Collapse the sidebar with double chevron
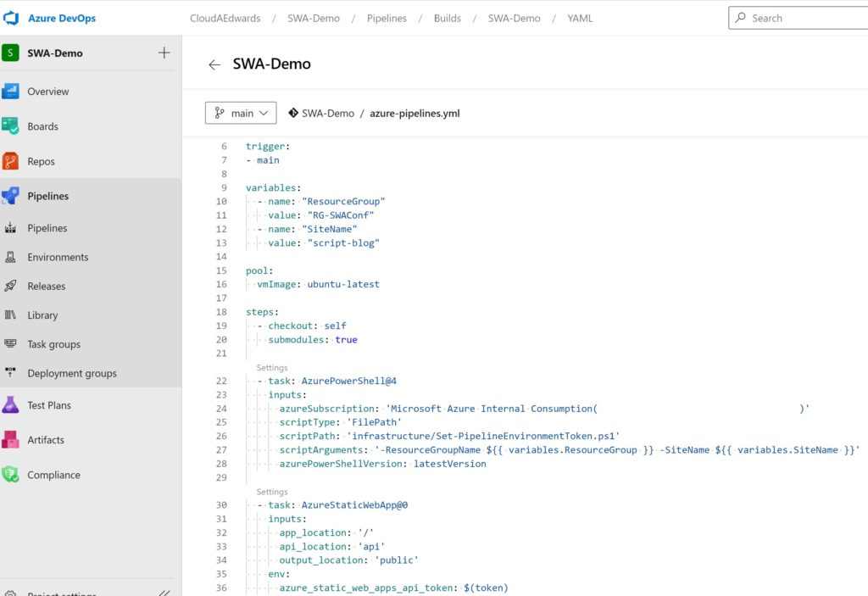The width and height of the screenshot is (868, 596). point(164,593)
